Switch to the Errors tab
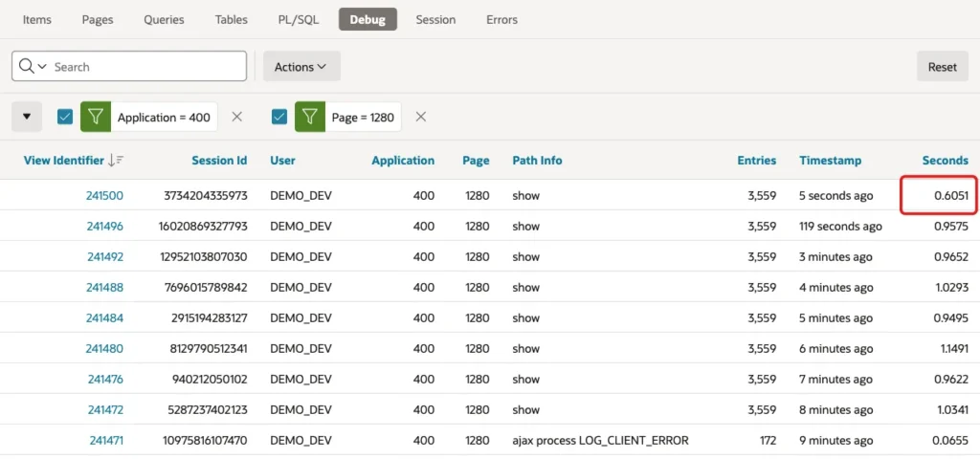 click(501, 19)
